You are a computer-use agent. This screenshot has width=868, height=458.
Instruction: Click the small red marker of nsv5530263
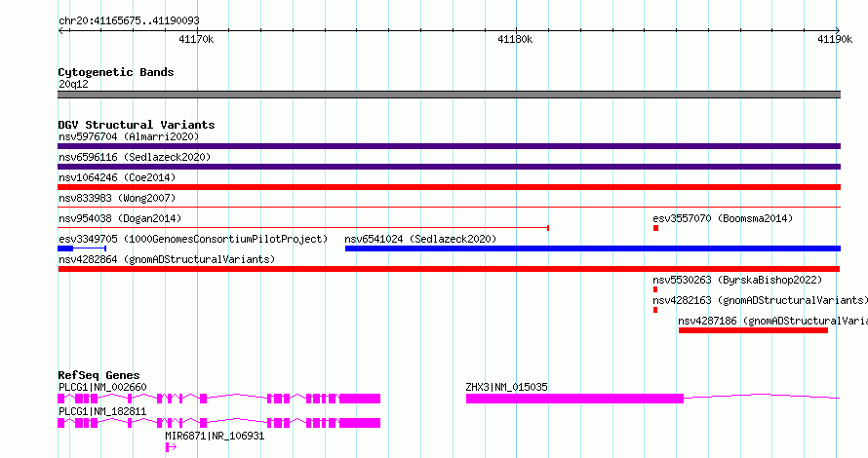coord(655,289)
